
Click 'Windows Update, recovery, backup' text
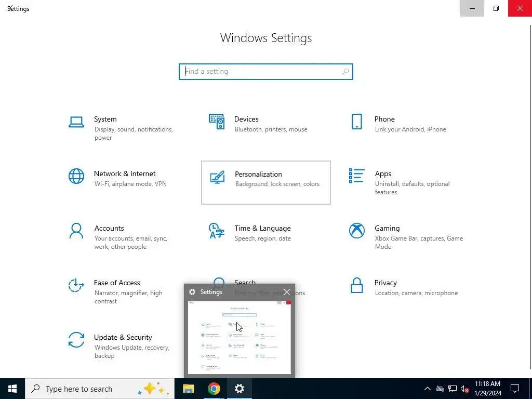[x=131, y=352]
